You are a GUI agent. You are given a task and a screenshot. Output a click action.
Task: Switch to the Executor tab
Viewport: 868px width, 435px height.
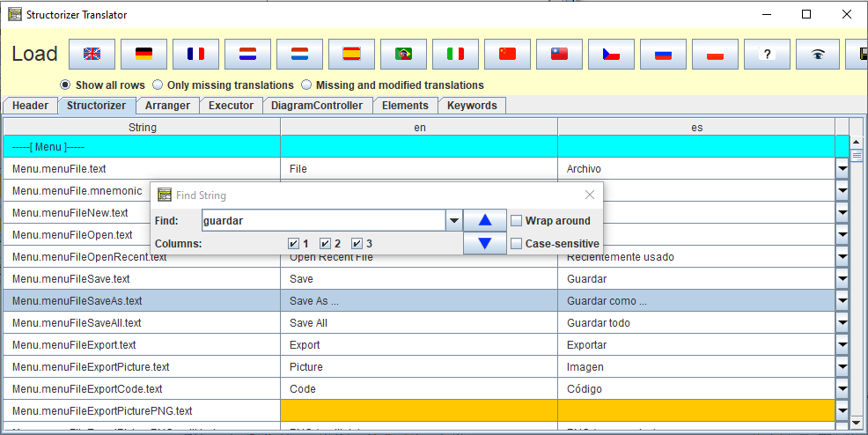tap(231, 106)
